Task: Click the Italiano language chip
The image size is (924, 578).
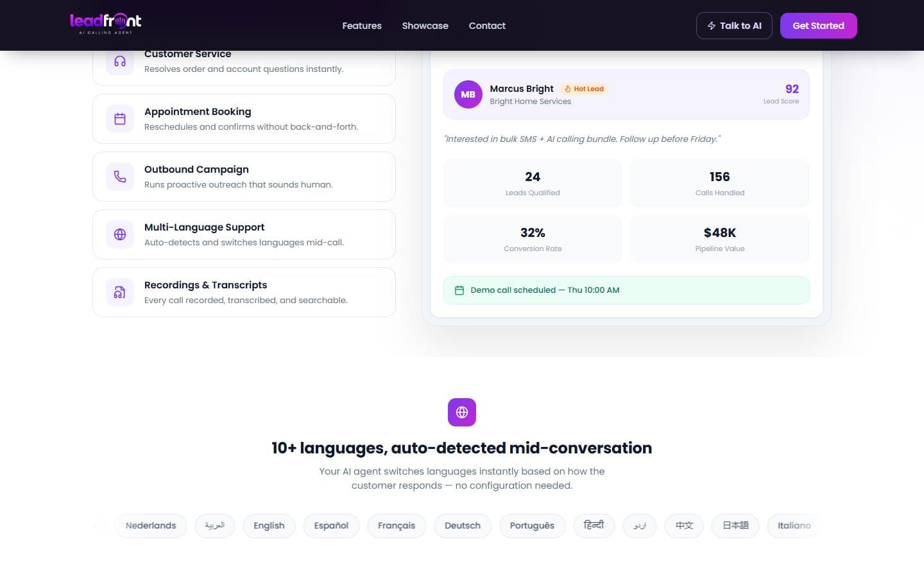Action: point(794,525)
